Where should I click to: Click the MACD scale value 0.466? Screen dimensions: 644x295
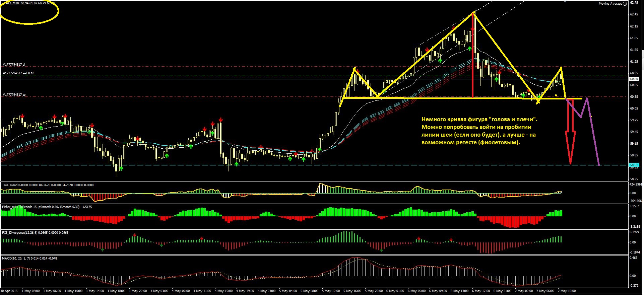pyautogui.click(x=633, y=258)
